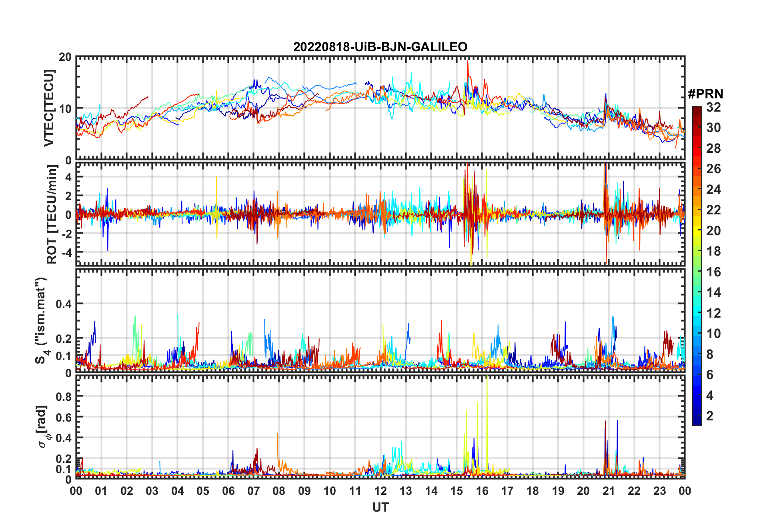Screen dimensions: 761x532
Task: Click the x-axis tick label 14
Action: click(431, 491)
